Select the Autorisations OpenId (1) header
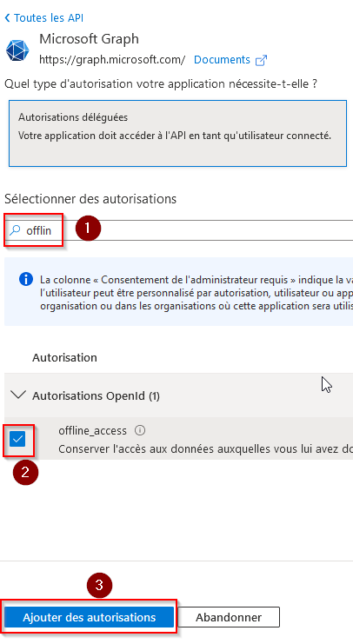 pos(97,396)
